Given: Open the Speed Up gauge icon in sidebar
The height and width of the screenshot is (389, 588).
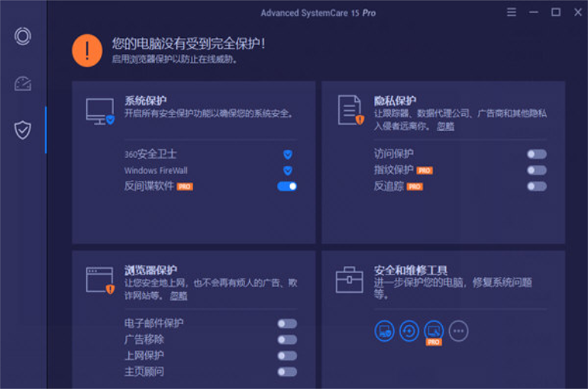Looking at the screenshot, I should [22, 83].
